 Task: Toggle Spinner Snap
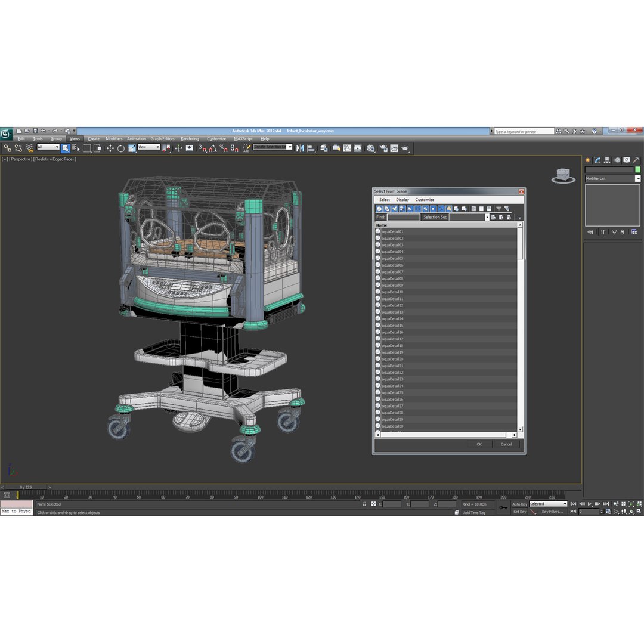234,148
